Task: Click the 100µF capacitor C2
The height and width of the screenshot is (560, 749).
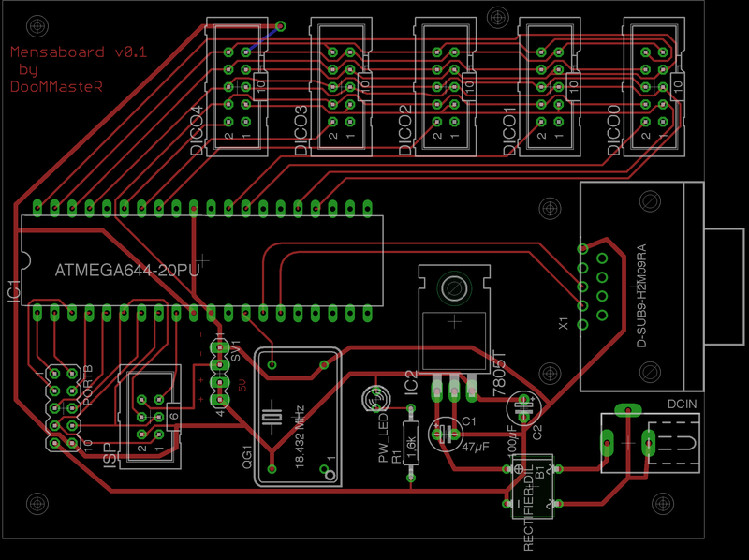Action: [x=523, y=409]
